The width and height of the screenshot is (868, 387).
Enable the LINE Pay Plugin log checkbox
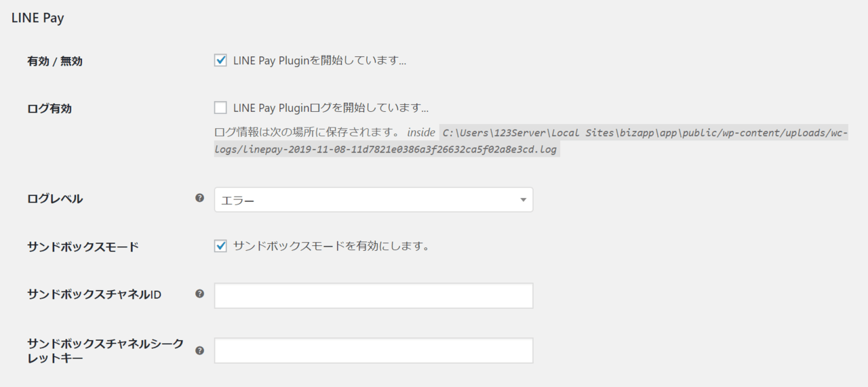(x=220, y=107)
